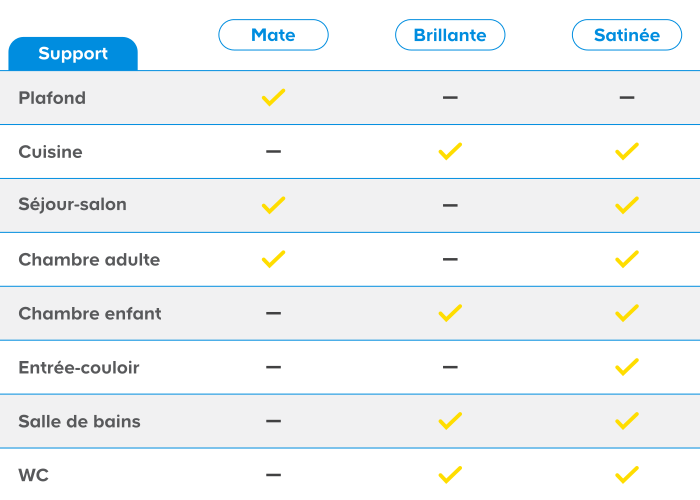Click the Chambre enfant row label
700x500 pixels.
click(x=90, y=313)
